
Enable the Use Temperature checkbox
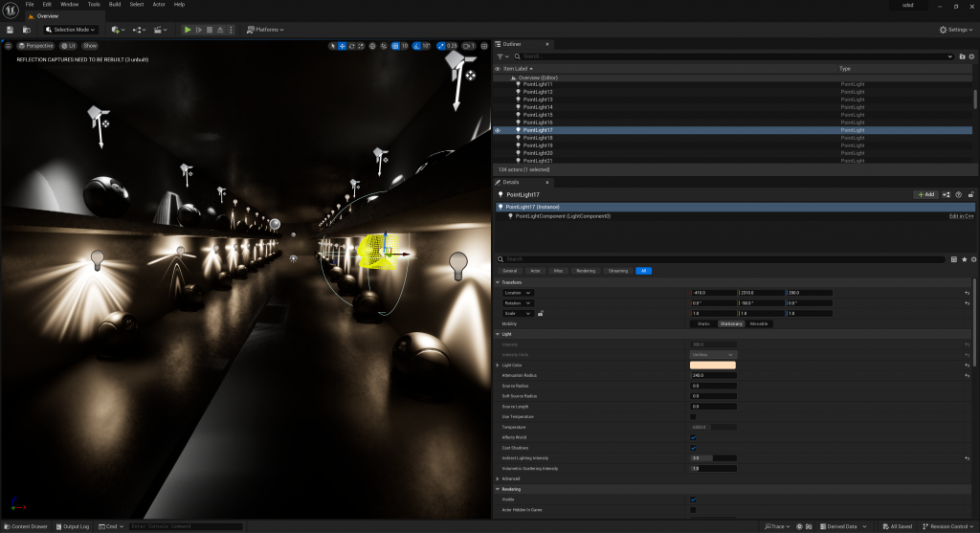coord(693,417)
